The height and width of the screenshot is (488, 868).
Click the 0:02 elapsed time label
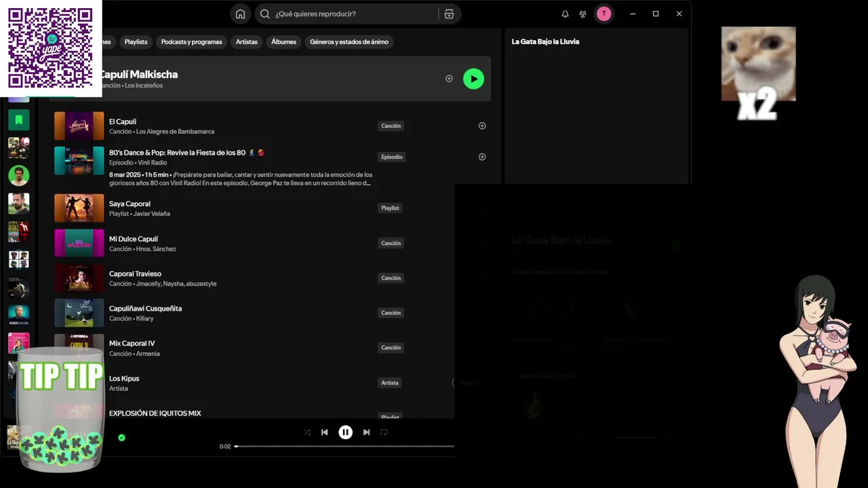click(225, 447)
